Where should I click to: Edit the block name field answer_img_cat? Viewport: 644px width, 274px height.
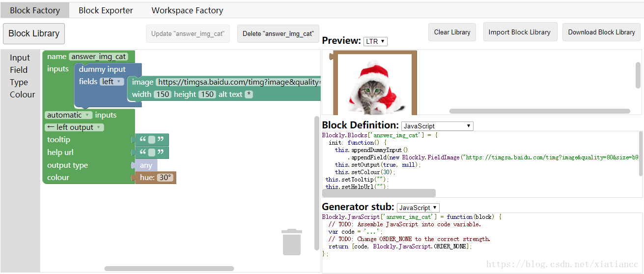tap(98, 57)
